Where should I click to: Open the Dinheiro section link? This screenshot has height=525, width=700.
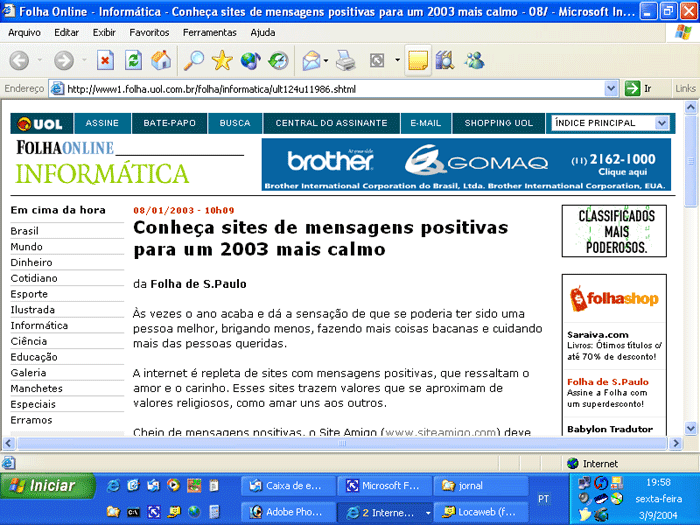coord(31,262)
